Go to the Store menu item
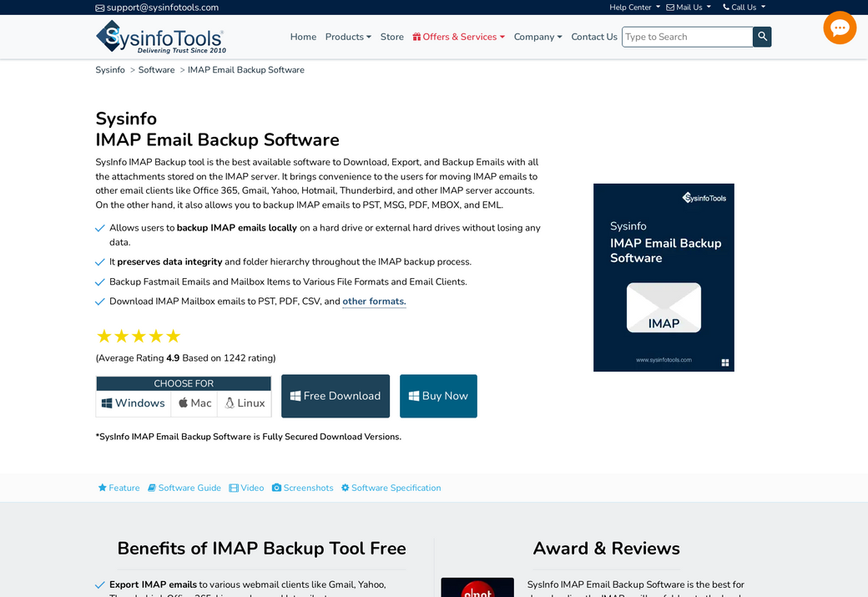868x597 pixels. [x=391, y=37]
